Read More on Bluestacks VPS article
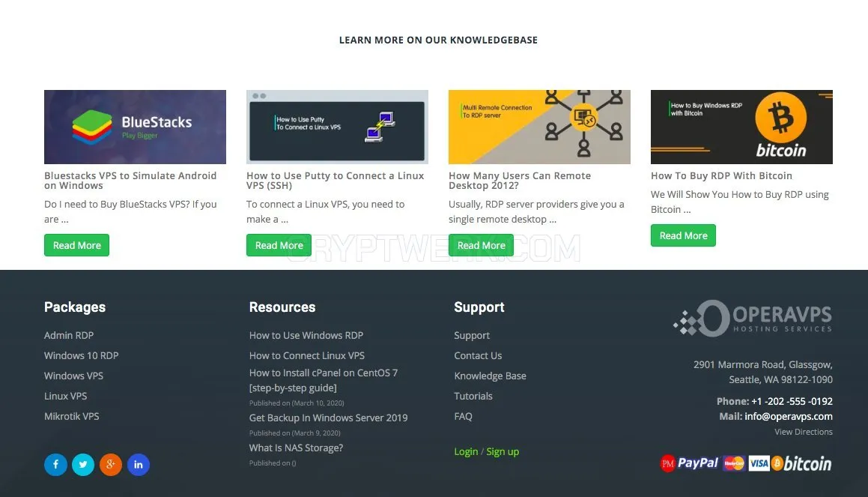The height and width of the screenshot is (497, 868). (77, 245)
